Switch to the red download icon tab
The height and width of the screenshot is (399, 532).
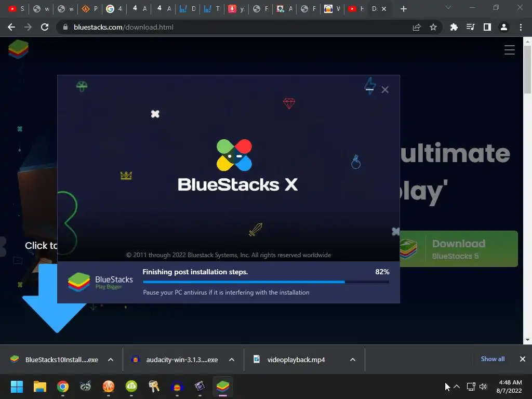point(236,9)
